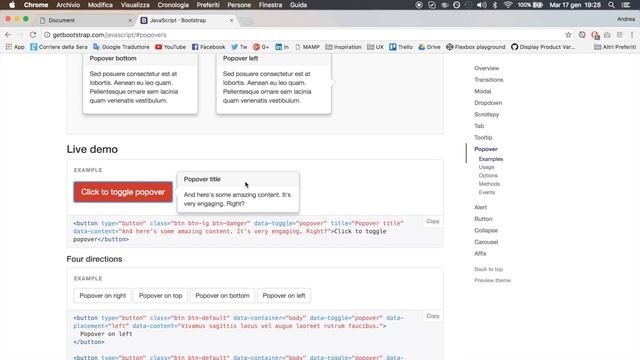This screenshot has width=640, height=360.
Task: Open the Google Traduttore bookmark
Action: [x=121, y=47]
